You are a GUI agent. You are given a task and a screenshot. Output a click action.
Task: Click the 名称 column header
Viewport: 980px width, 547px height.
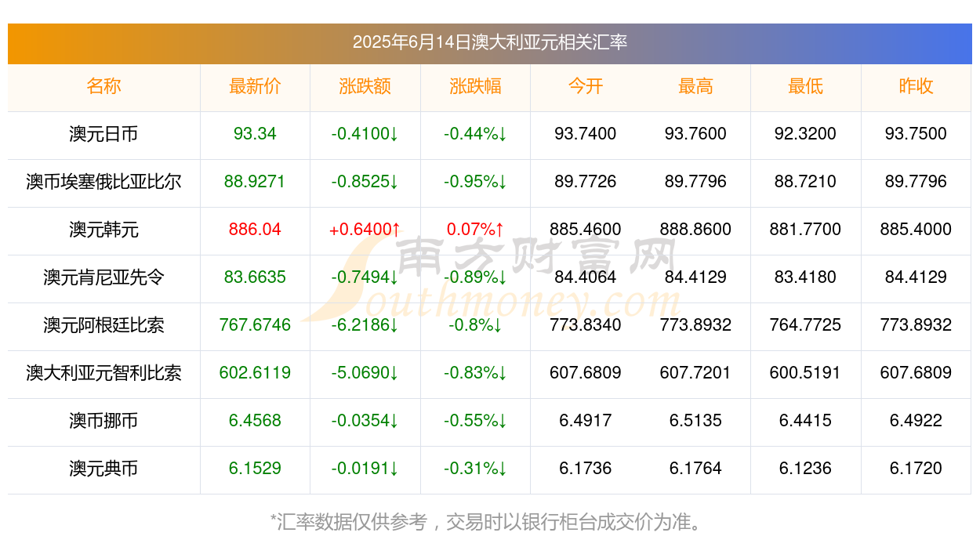103,86
